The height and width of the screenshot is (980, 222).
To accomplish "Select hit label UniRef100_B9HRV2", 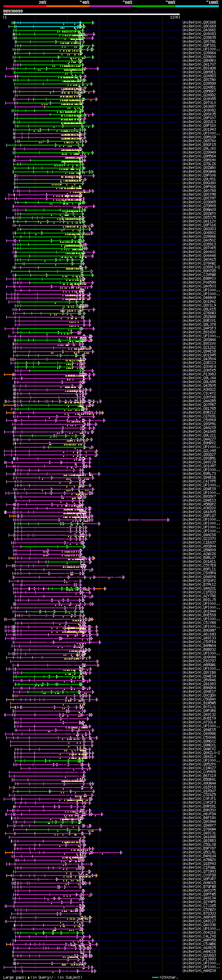I will tap(199, 443).
